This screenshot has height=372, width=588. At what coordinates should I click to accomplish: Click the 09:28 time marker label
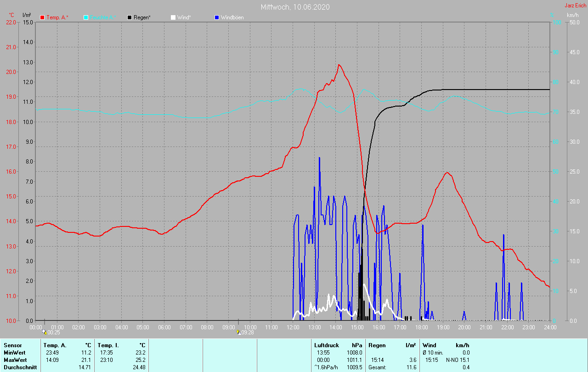point(247,333)
